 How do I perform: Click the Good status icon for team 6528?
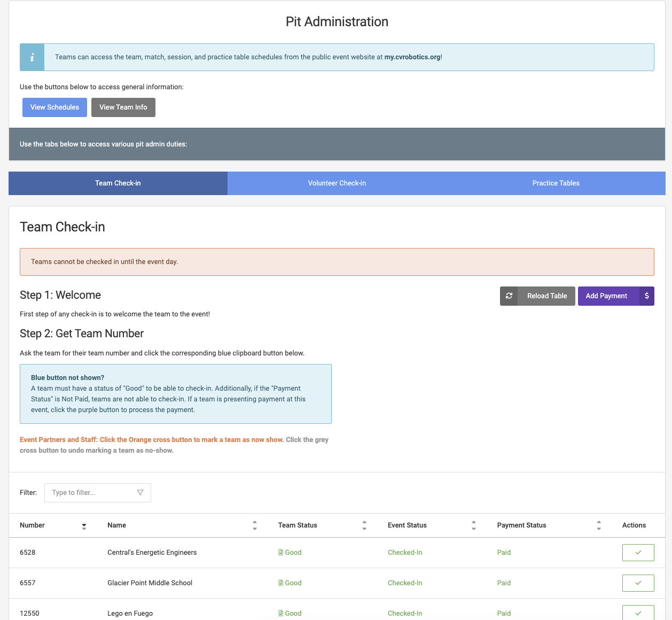pos(281,553)
